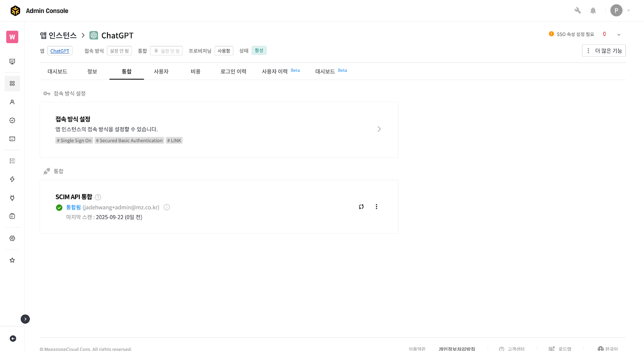Open the notifications bell
644x351 pixels.
click(x=593, y=10)
